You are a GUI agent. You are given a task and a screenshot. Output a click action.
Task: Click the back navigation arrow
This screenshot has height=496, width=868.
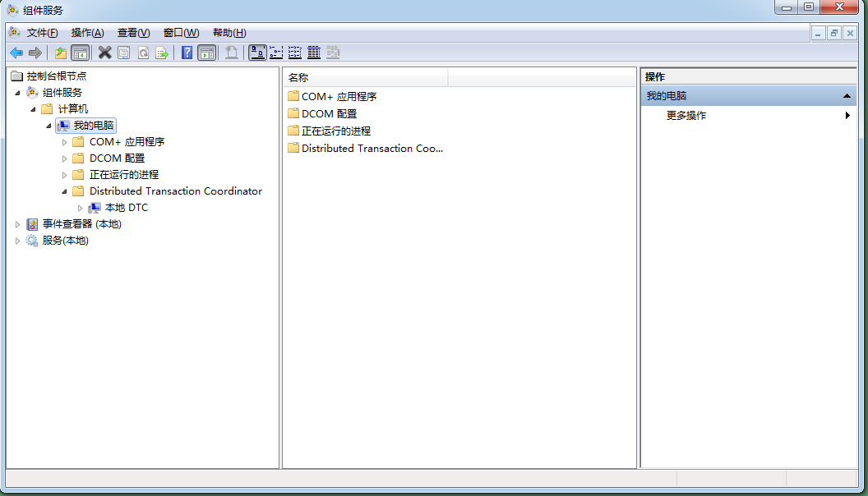coord(16,53)
